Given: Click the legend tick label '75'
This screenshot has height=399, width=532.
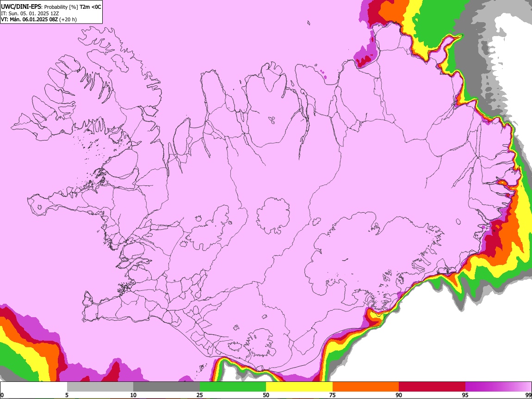Looking at the screenshot, I should (x=333, y=395).
